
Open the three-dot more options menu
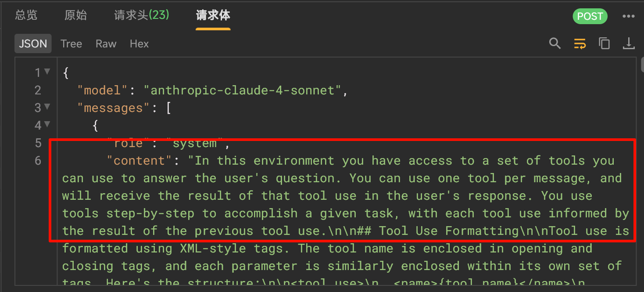(x=629, y=16)
